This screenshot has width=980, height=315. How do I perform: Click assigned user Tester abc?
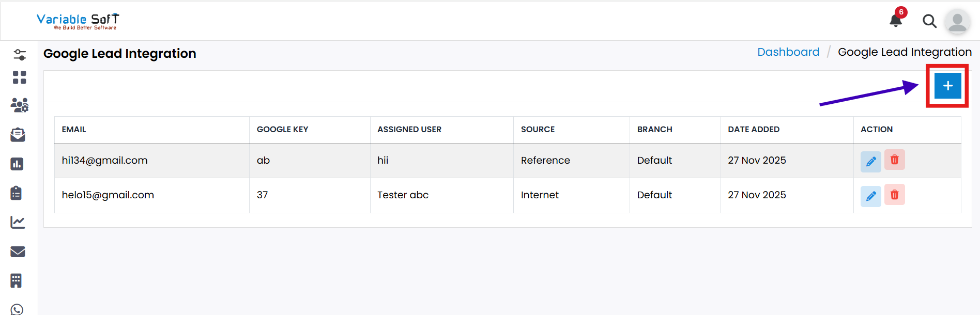[403, 195]
